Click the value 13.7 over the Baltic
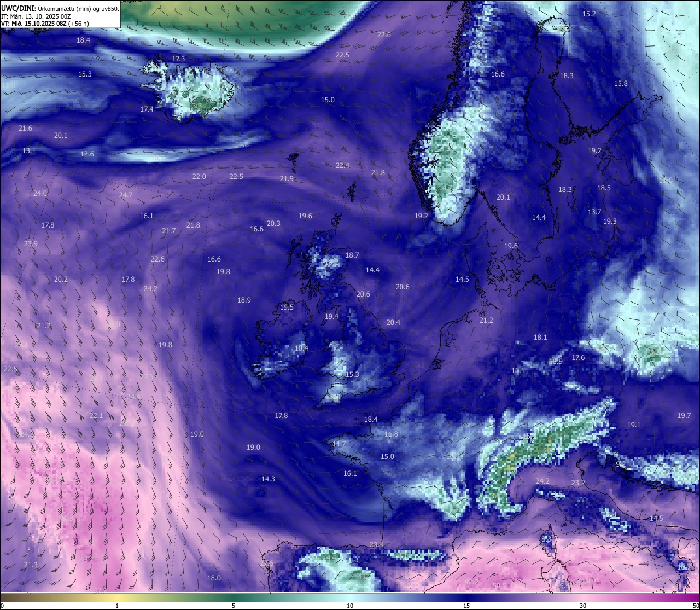The width and height of the screenshot is (700, 610). [594, 212]
